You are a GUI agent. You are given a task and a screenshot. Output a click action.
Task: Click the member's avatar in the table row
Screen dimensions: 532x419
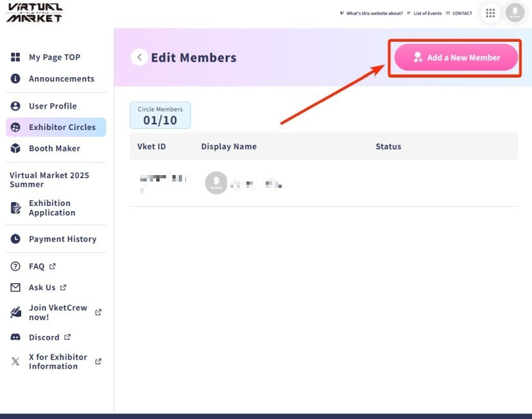click(x=216, y=183)
